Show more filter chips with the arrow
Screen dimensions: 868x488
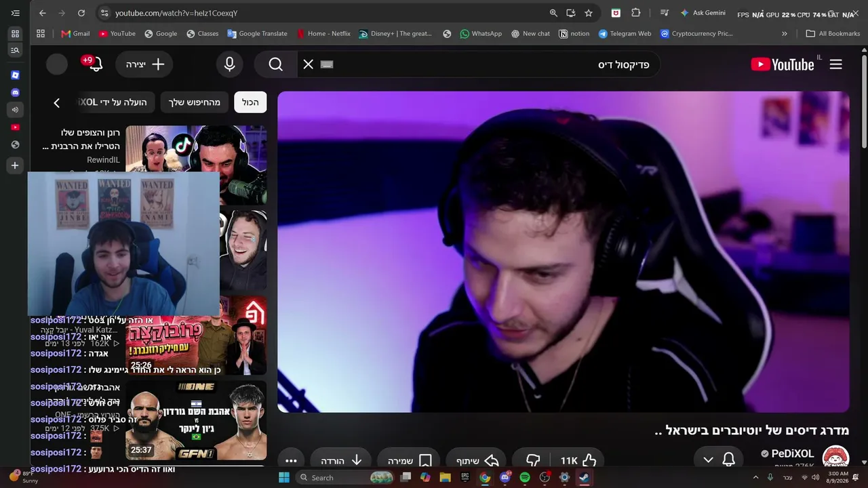pyautogui.click(x=57, y=102)
